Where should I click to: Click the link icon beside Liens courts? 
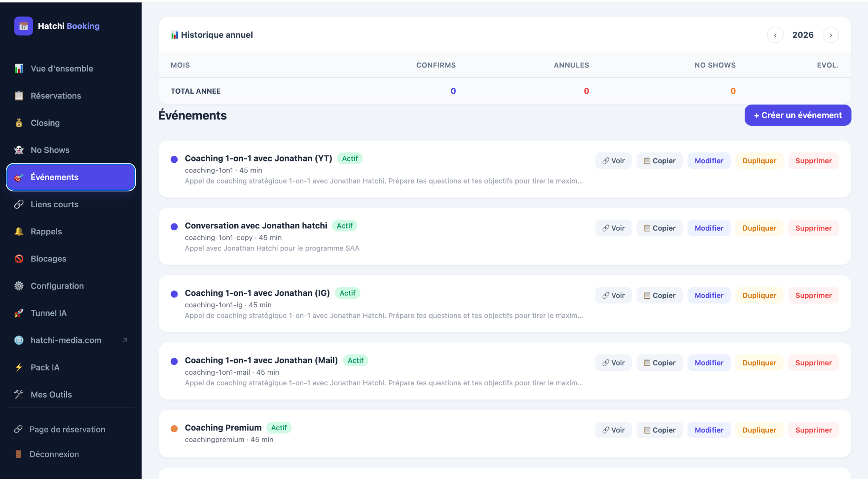19,204
